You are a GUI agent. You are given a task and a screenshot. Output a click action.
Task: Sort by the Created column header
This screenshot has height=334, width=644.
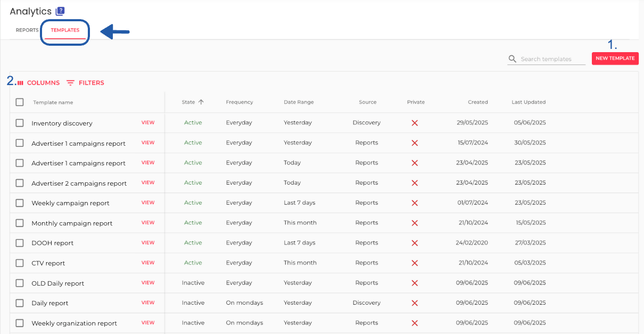click(477, 102)
